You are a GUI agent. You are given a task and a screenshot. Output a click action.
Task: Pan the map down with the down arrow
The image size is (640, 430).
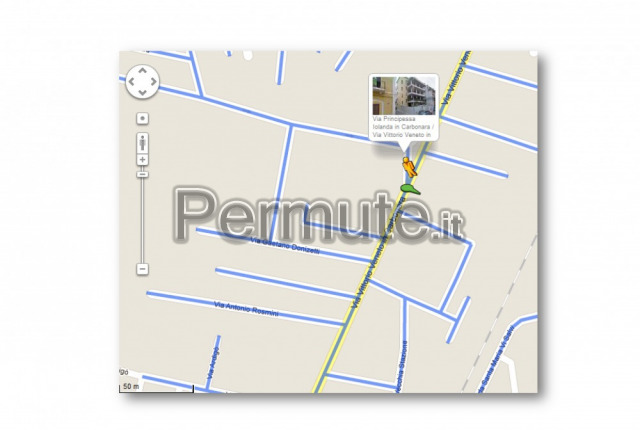click(142, 93)
